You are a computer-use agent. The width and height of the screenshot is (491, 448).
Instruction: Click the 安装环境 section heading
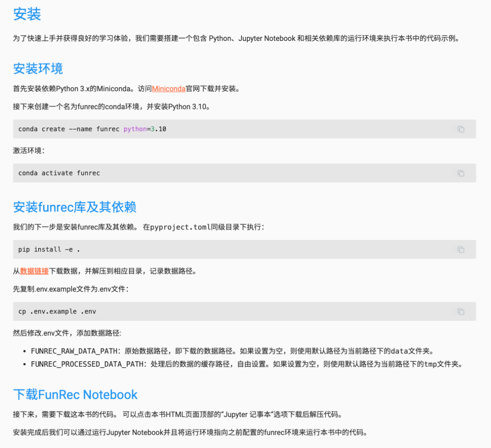(x=38, y=69)
